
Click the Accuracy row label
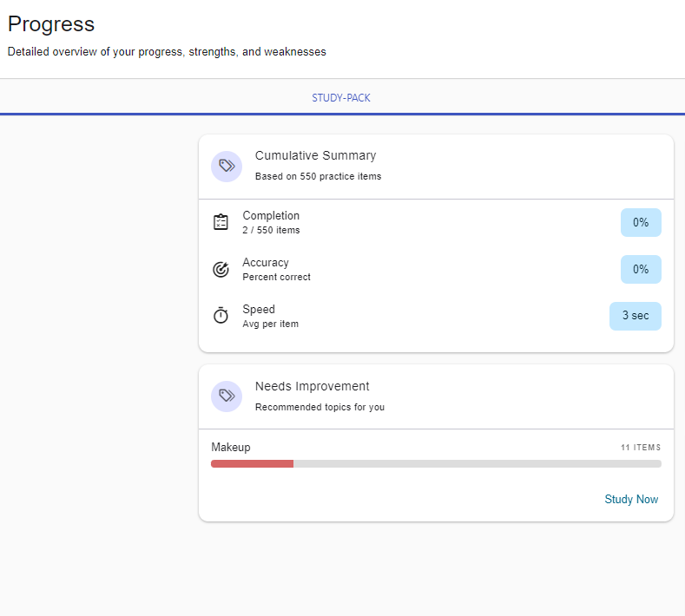coord(266,262)
